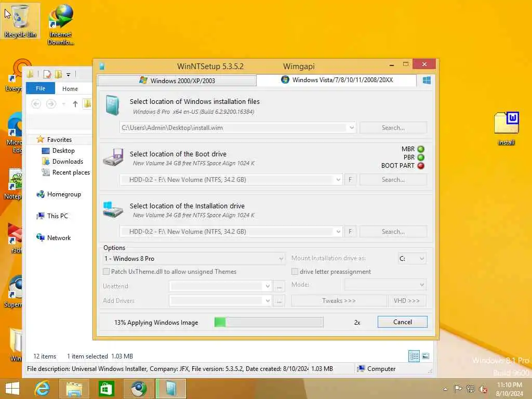Click the Properties icon in Explorer quick access toolbar
This screenshot has width=532, height=399.
47,74
